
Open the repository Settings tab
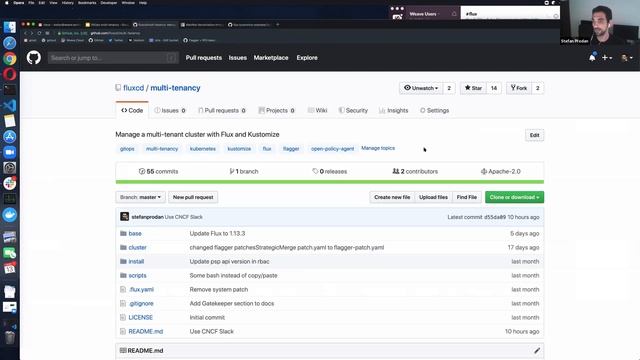click(x=434, y=110)
